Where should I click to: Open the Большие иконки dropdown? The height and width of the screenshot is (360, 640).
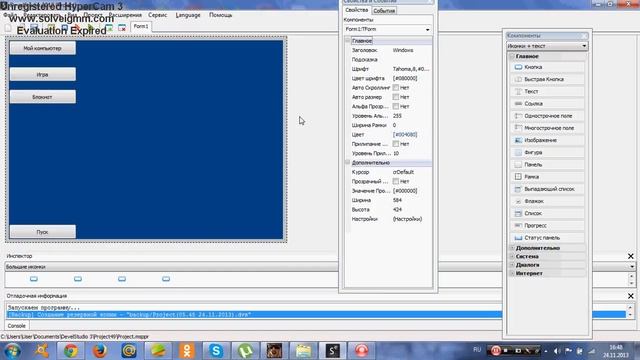pos(632,267)
